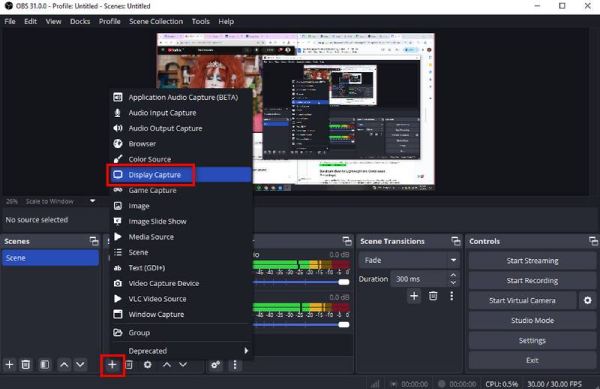The height and width of the screenshot is (389, 600).
Task: Open advanced audio properties gears icon
Action: click(x=216, y=365)
